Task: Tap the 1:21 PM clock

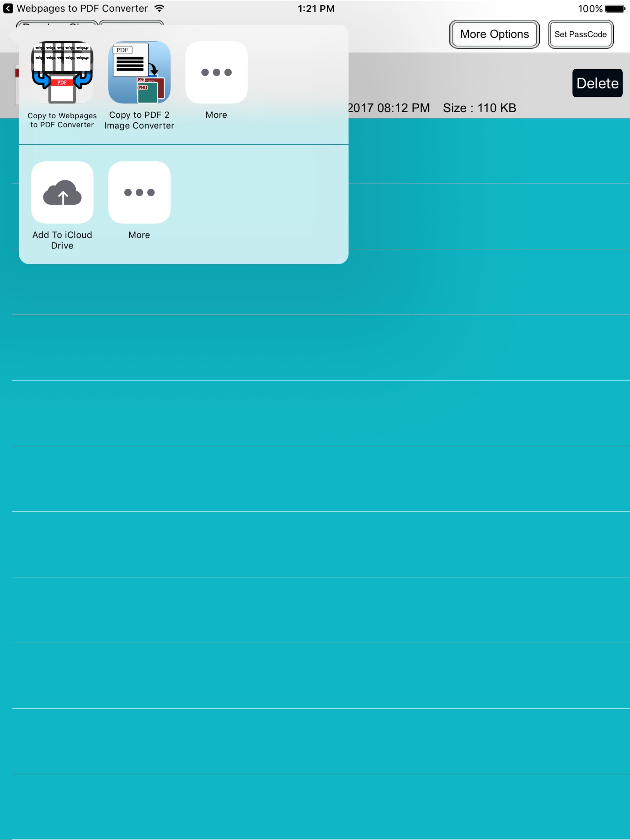Action: tap(316, 8)
